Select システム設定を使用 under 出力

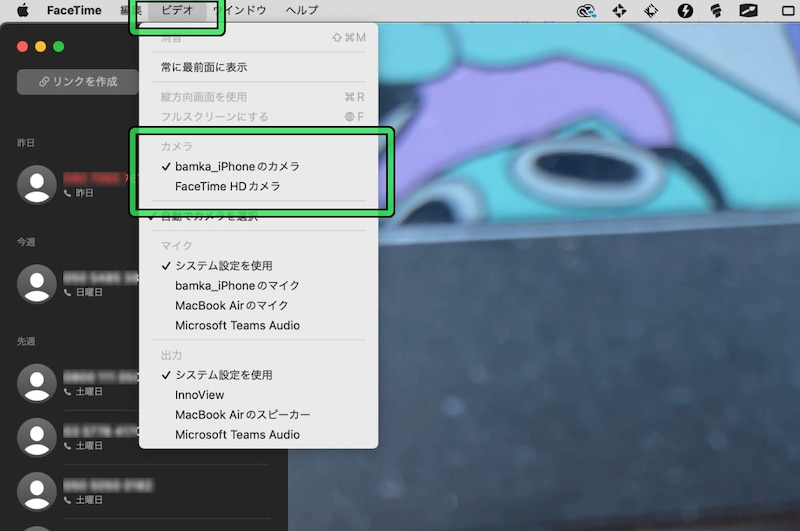259,375
